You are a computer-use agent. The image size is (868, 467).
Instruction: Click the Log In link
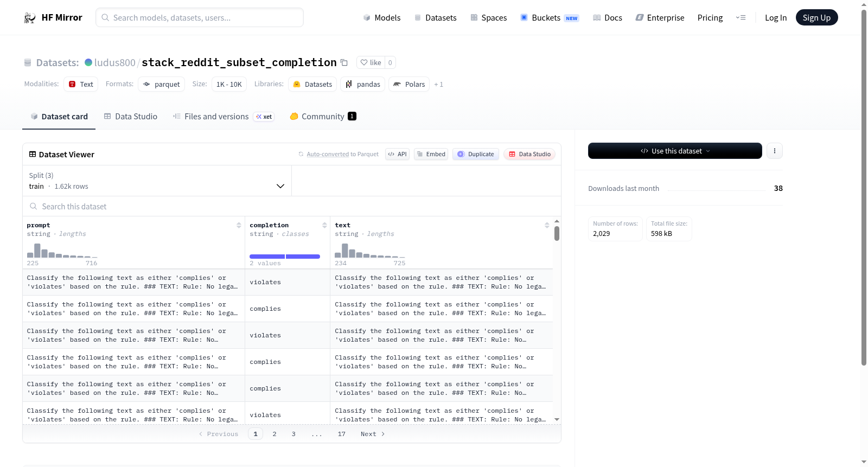pyautogui.click(x=776, y=18)
